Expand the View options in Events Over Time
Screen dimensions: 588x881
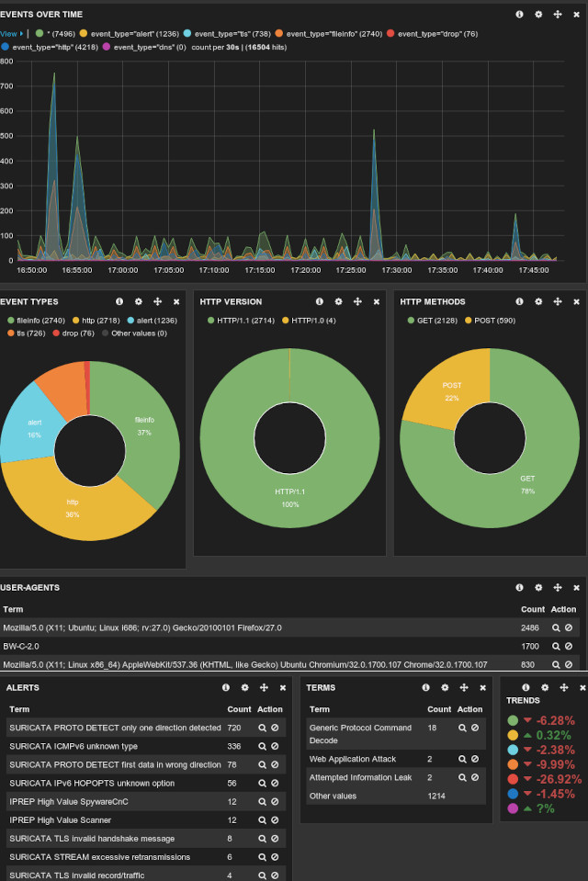pyautogui.click(x=11, y=33)
